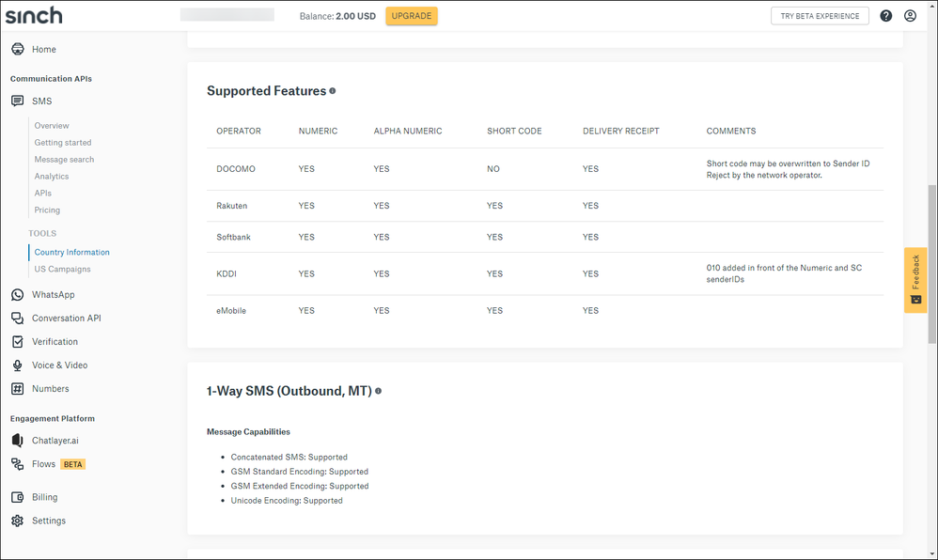
Task: Click the SHORT CODE column header
Action: click(514, 131)
